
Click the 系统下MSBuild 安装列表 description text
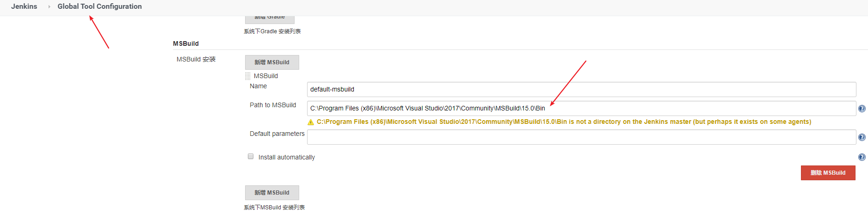(274, 208)
